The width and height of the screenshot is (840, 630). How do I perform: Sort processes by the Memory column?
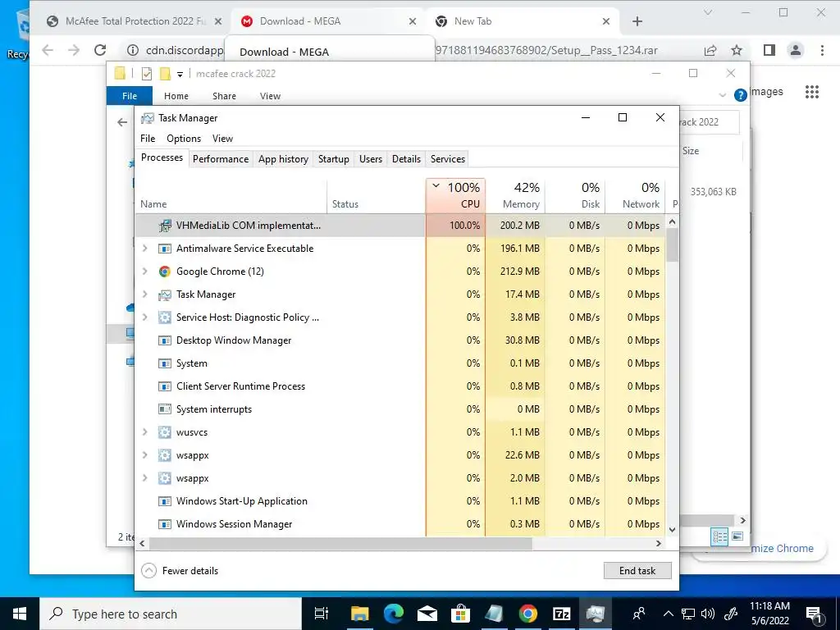pos(515,195)
